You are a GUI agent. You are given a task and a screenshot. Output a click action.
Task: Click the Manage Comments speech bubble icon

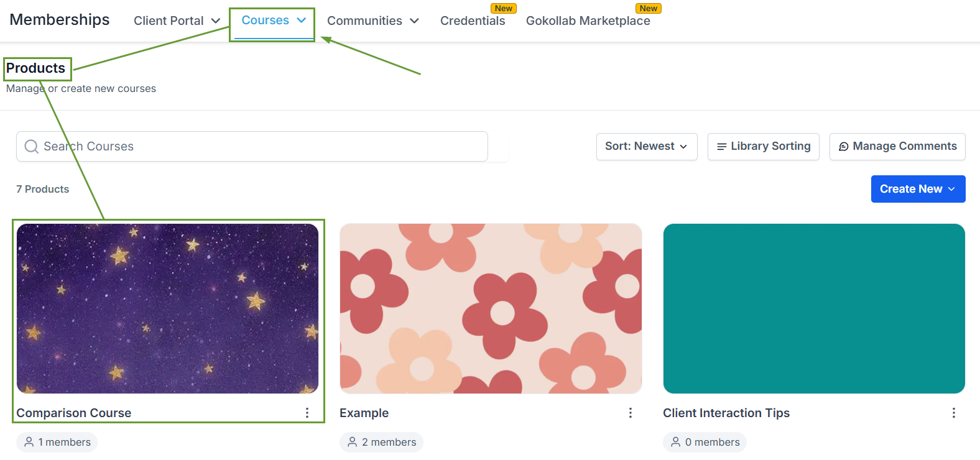pos(843,147)
